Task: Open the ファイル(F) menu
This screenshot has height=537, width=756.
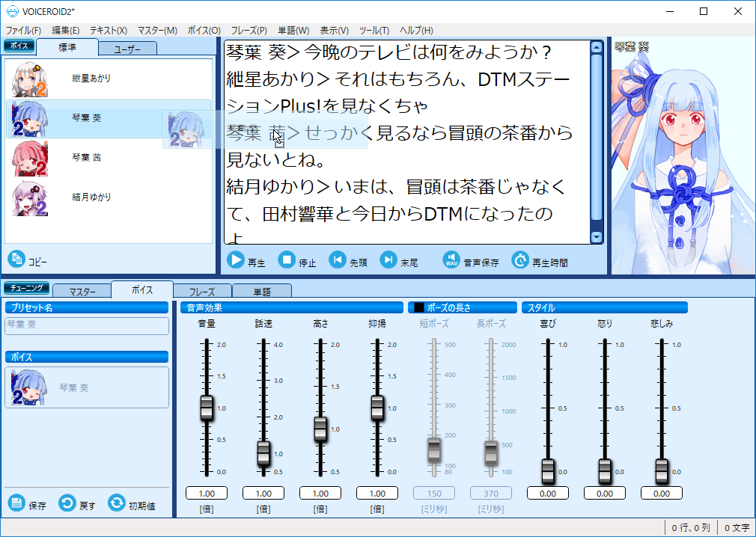Action: coord(23,31)
